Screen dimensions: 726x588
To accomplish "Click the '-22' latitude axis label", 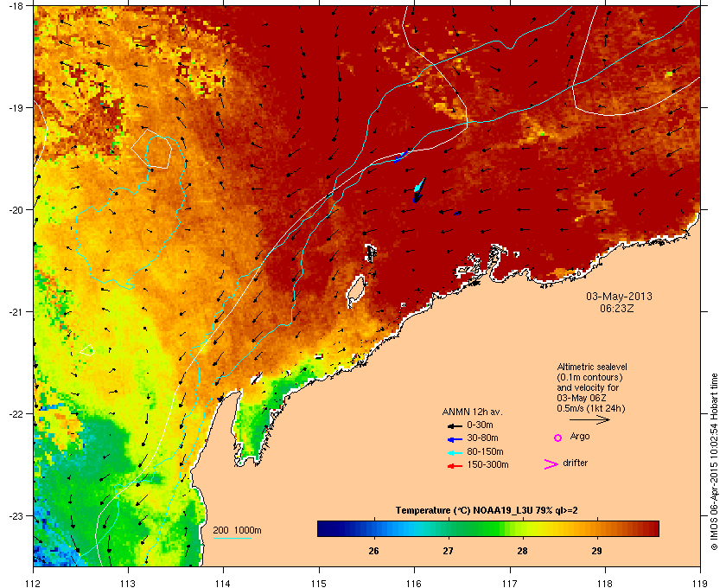I will [x=15, y=413].
